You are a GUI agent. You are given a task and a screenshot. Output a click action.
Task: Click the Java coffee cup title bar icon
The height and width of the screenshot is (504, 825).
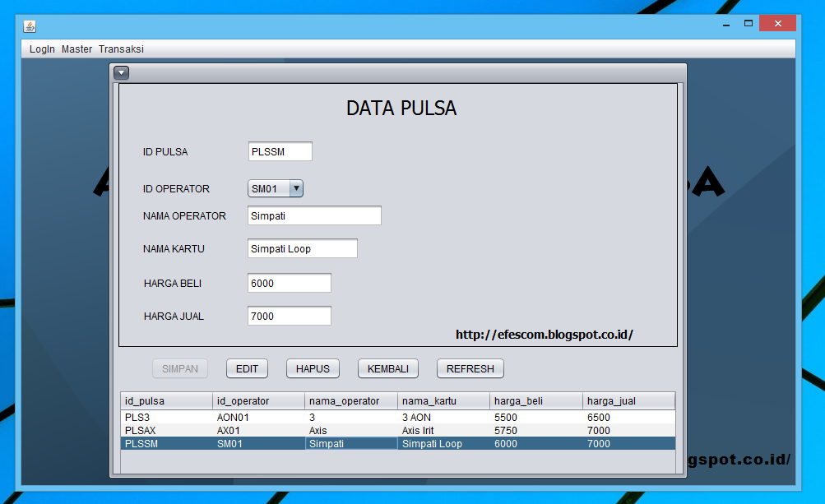click(30, 24)
